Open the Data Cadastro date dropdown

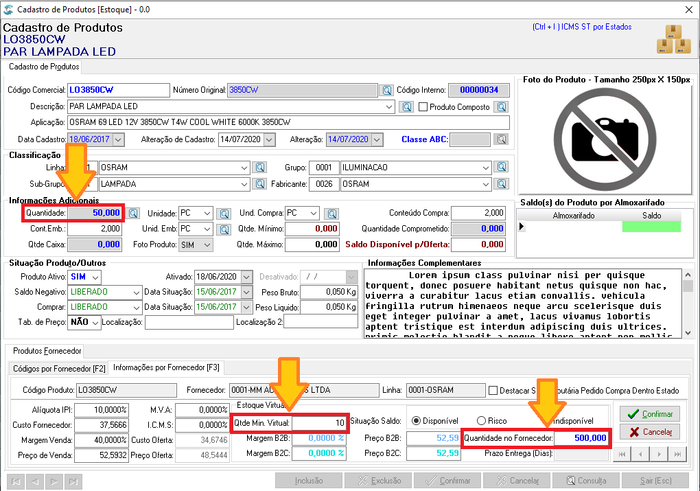point(118,139)
